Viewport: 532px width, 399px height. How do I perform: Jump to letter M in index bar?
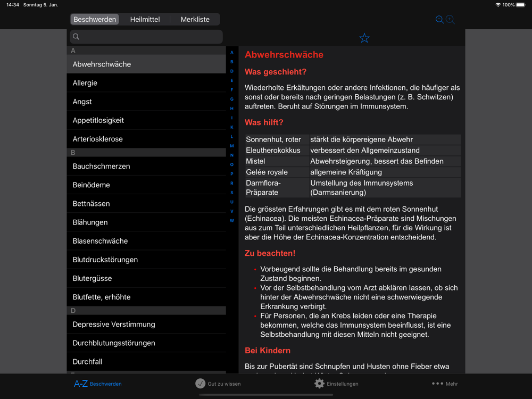(232, 146)
